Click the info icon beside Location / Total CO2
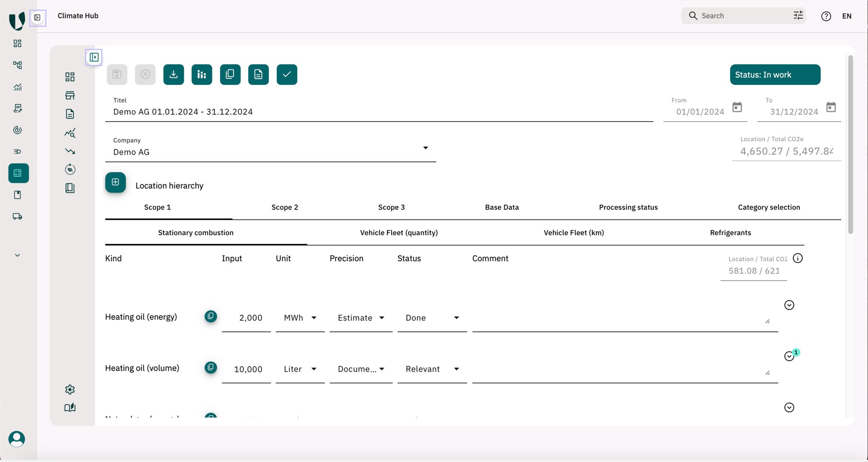This screenshot has width=868, height=462. tap(798, 258)
